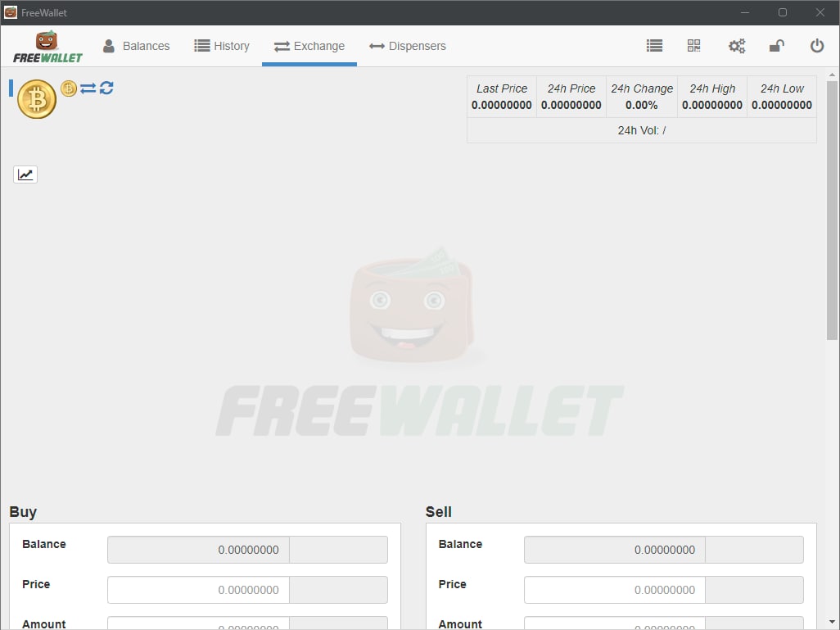This screenshot has width=840, height=630.
Task: Click the Balance label in the Buy panel
Action: pyautogui.click(x=44, y=544)
